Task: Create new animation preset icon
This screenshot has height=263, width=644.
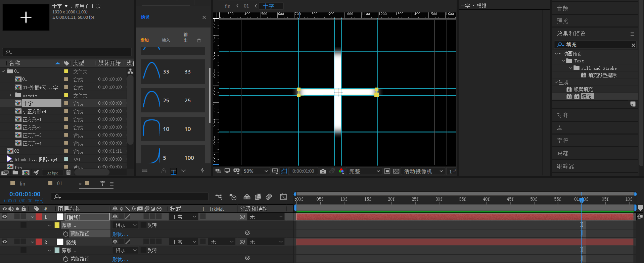Action: click(633, 104)
